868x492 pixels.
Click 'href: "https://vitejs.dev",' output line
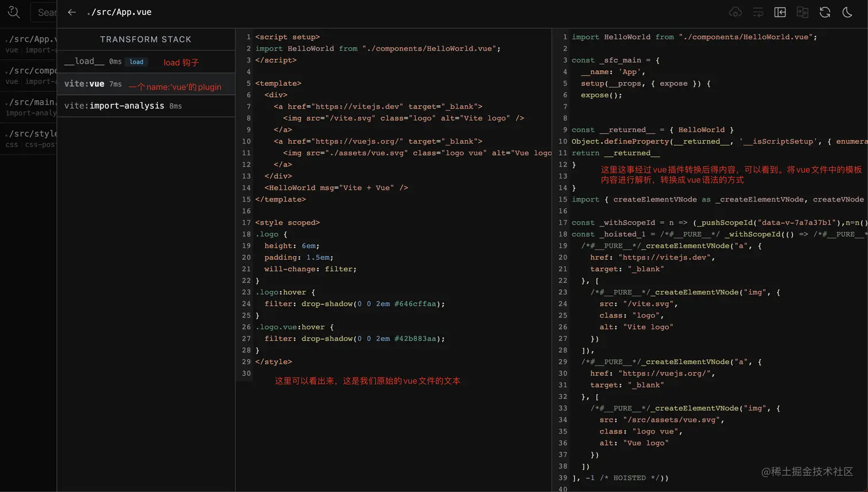[653, 258]
